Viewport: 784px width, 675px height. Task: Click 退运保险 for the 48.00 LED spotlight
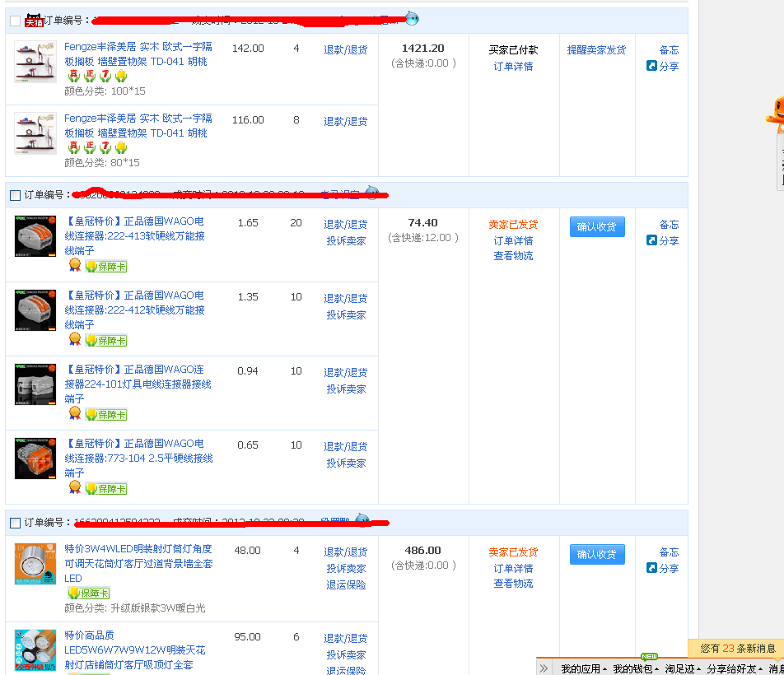click(346, 584)
